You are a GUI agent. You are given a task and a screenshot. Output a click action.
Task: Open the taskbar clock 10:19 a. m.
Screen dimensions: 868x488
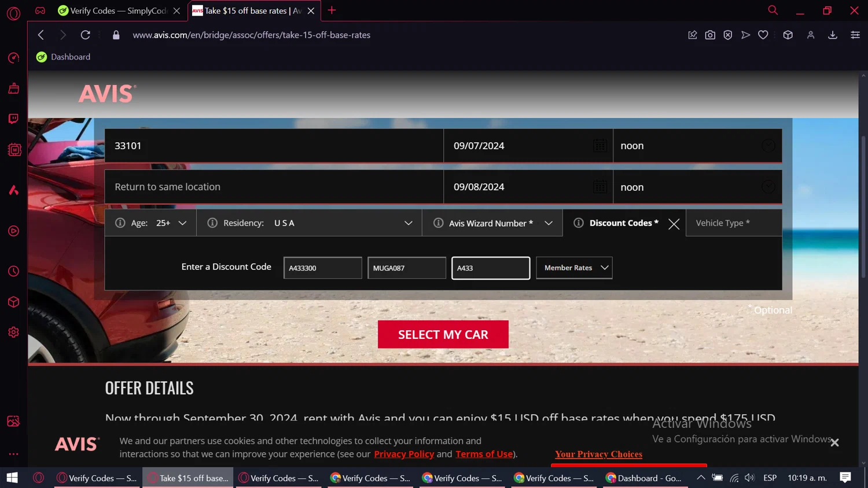click(x=807, y=478)
